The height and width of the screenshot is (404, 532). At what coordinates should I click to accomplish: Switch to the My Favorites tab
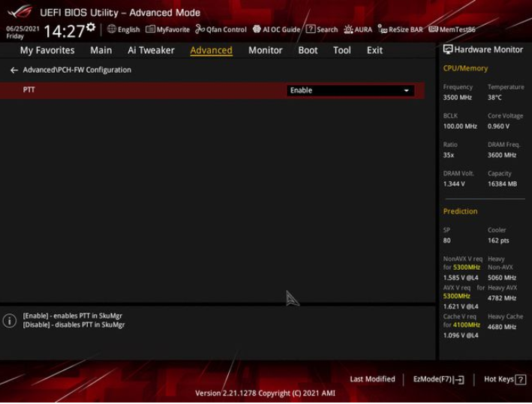47,50
